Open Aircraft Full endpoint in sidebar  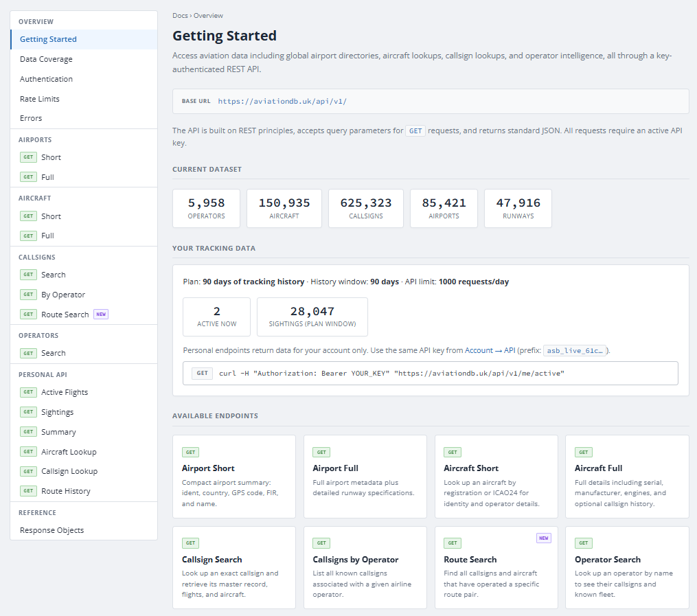tap(84, 236)
